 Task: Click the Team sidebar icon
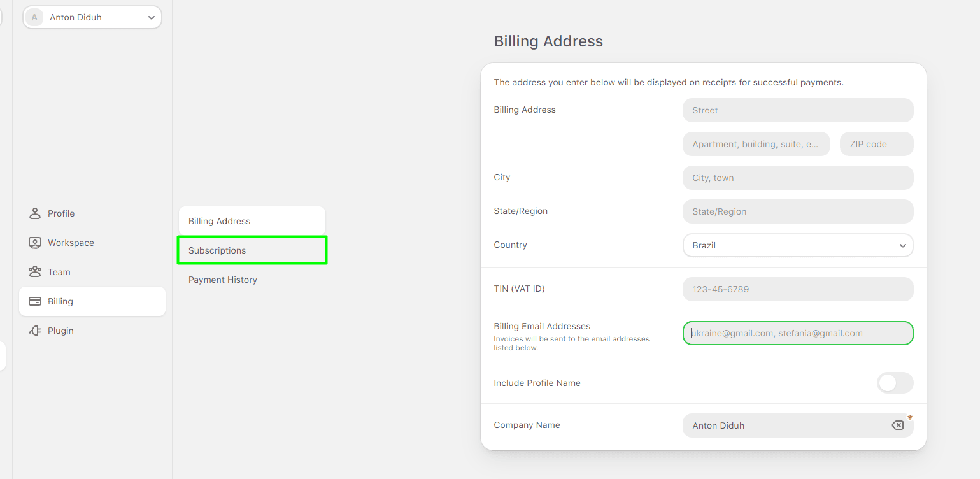(34, 271)
